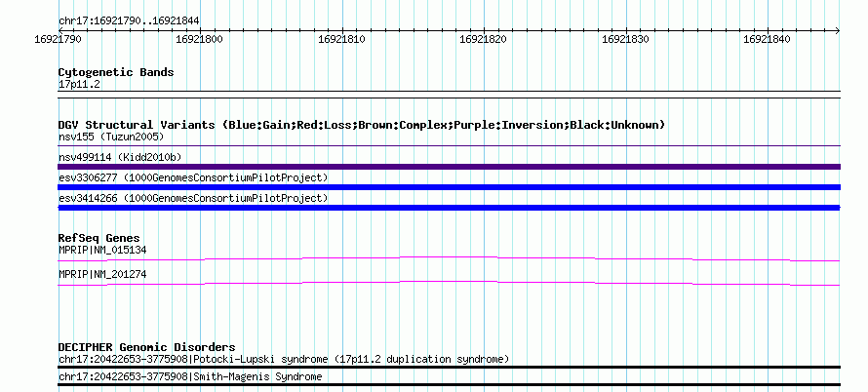Open the DECIPHER Genomic Disorders track header

pos(146,347)
